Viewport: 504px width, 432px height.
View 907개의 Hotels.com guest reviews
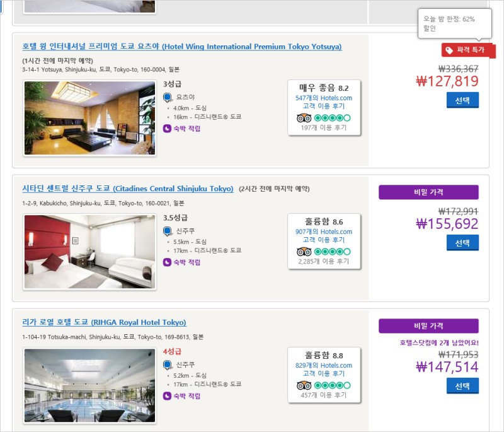323,236
